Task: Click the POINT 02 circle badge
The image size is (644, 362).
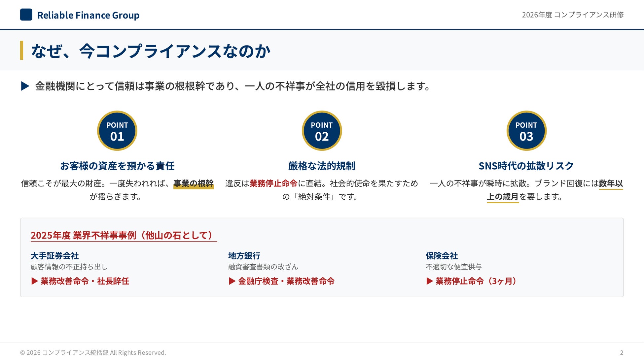Action: coord(322,131)
